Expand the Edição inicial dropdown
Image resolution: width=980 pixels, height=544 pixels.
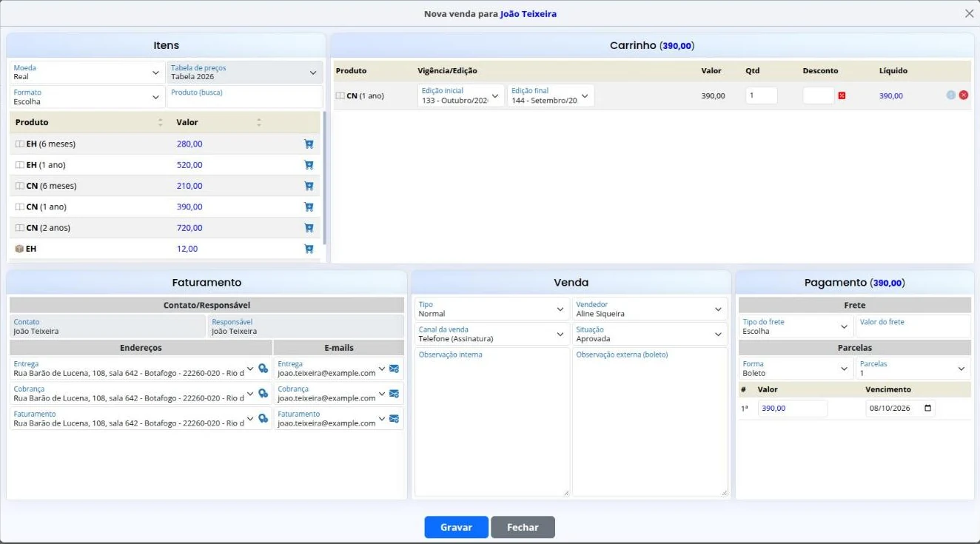click(461, 95)
